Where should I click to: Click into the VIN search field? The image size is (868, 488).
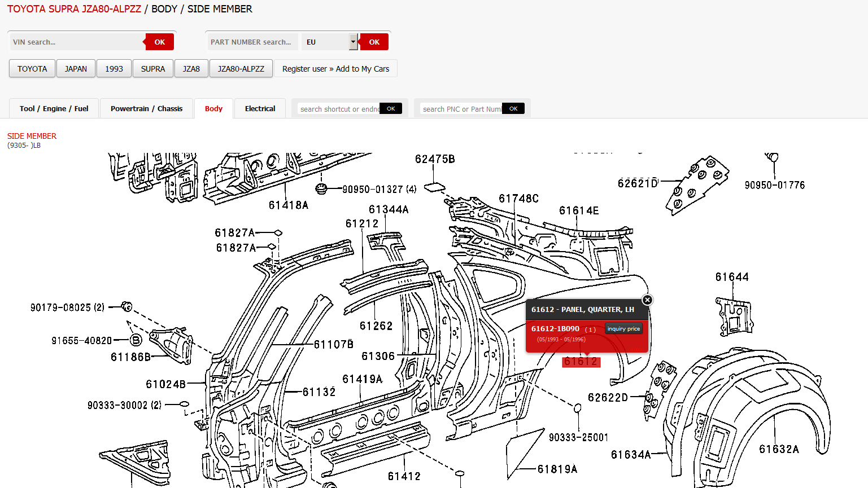tap(76, 42)
